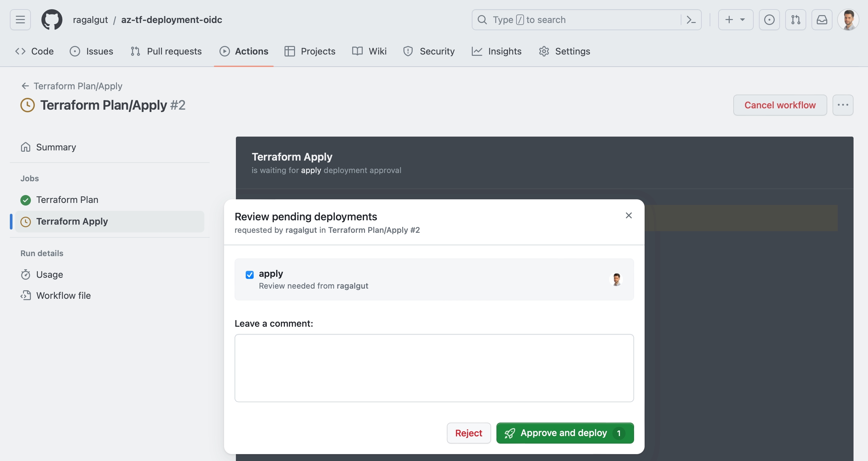Open the issues shortcut in header
Viewport: 868px width, 461px height.
(x=769, y=19)
